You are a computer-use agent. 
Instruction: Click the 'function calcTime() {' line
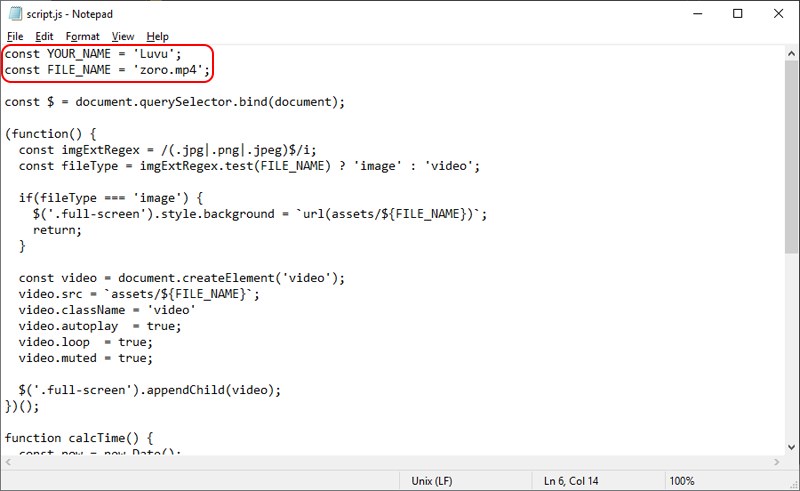tap(79, 438)
